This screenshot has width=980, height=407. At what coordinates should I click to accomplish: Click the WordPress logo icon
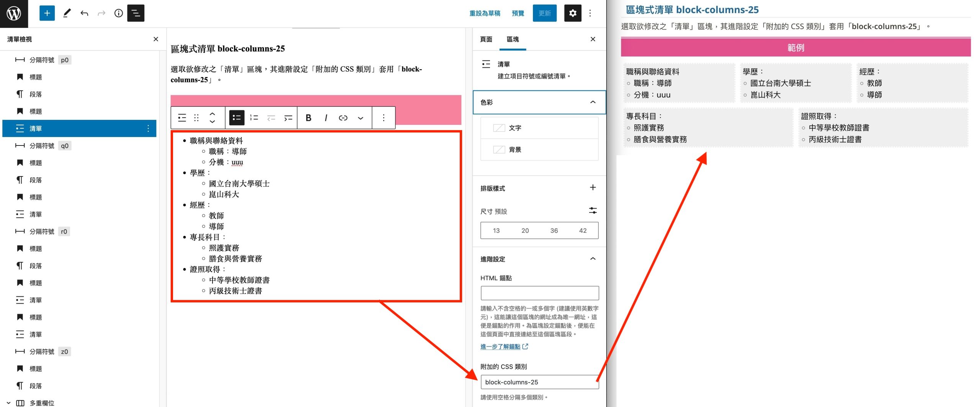[x=14, y=13]
